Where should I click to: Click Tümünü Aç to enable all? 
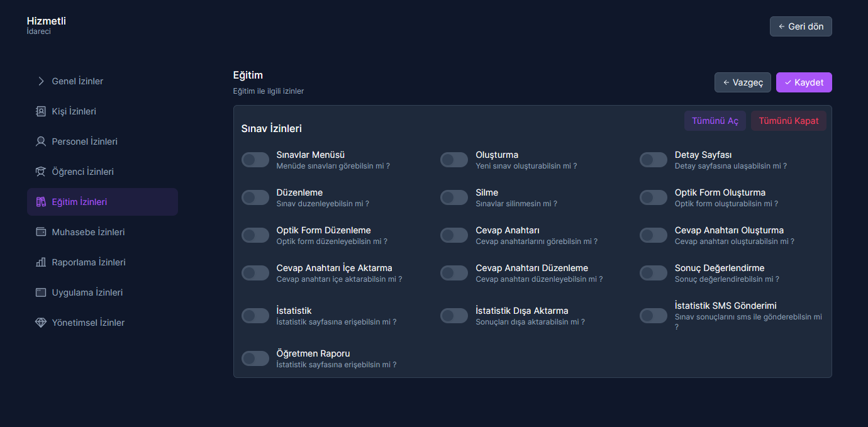(715, 121)
